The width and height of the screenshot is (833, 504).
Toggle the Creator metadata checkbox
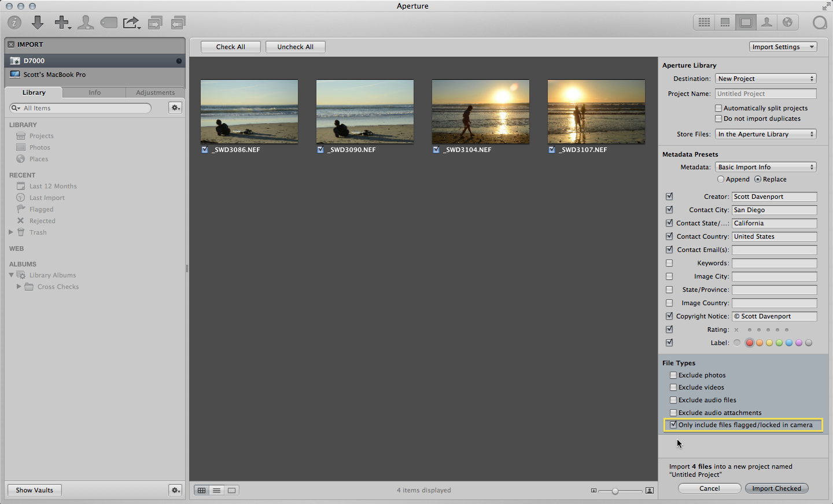click(x=669, y=197)
